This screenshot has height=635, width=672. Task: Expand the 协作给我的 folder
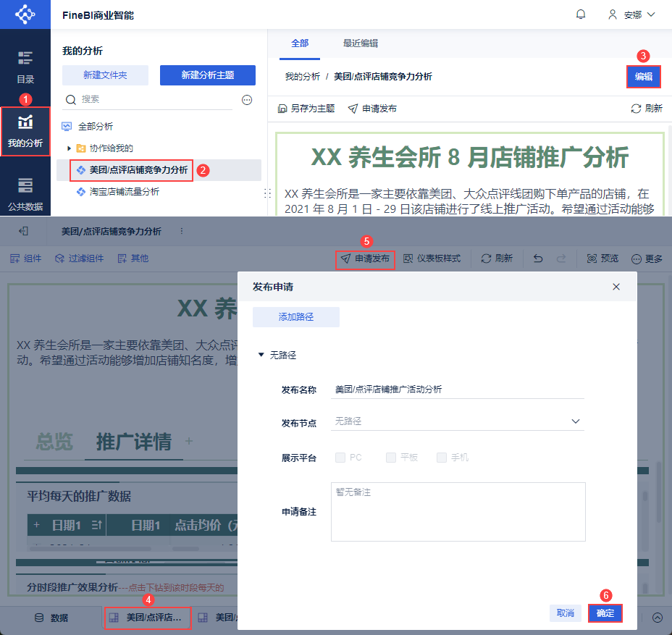click(x=69, y=148)
